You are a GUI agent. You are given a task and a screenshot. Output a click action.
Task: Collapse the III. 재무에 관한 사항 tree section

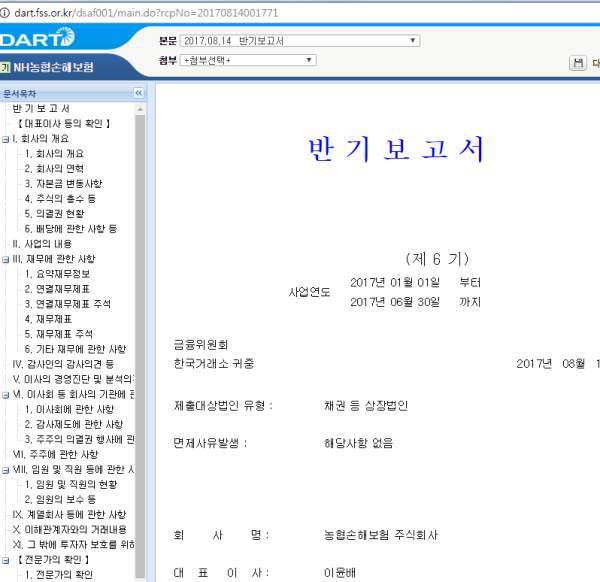(x=5, y=260)
